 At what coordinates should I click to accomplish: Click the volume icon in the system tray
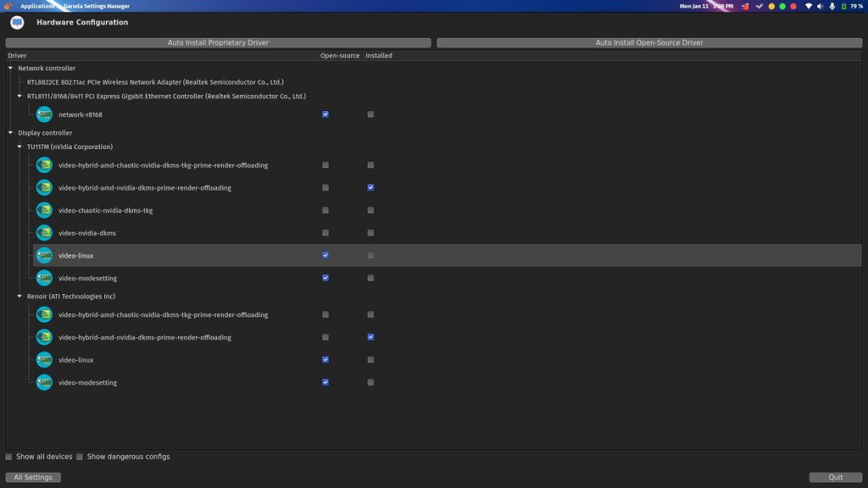(x=821, y=6)
